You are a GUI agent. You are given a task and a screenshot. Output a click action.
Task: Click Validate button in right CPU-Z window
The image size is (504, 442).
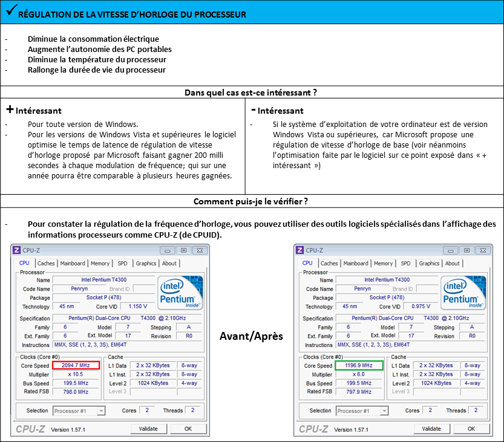tap(432, 429)
